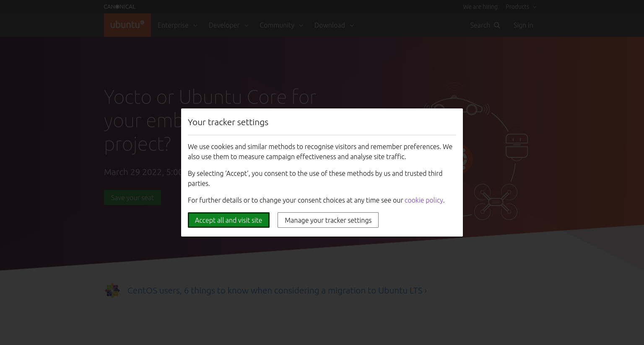Open the cookie policy link
The image size is (644, 345).
click(x=423, y=200)
